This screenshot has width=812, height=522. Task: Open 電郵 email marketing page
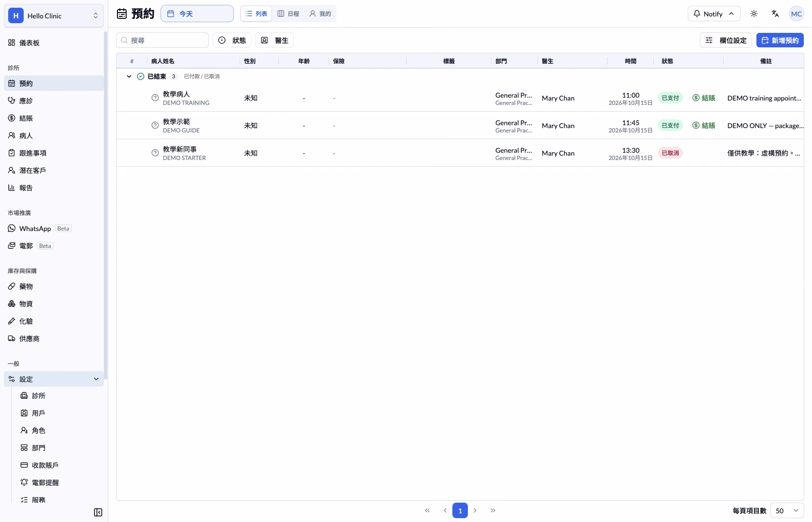(54, 246)
